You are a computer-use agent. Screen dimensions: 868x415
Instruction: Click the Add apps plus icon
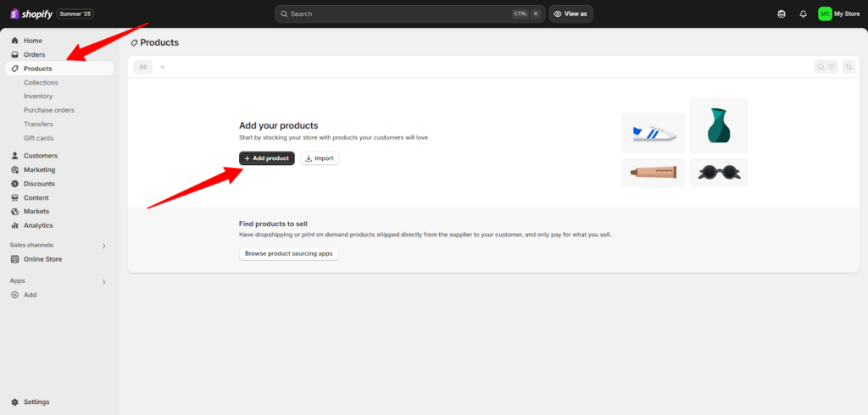(x=15, y=295)
